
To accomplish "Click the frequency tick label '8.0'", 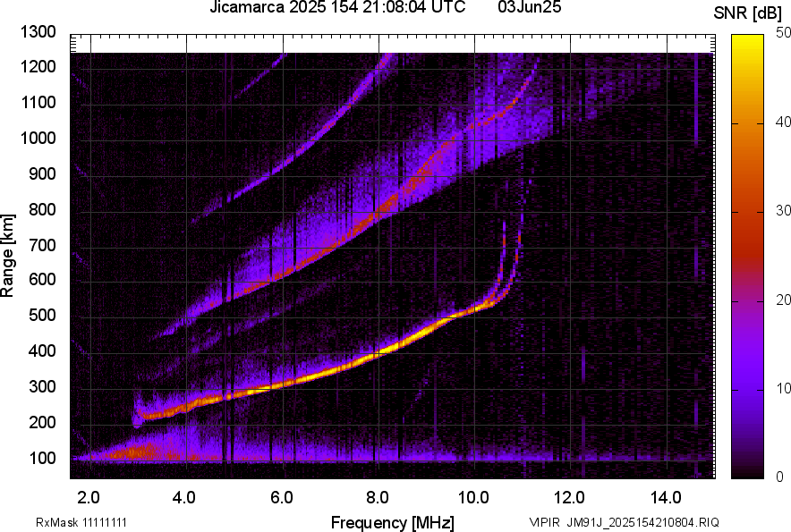I will (x=378, y=498).
